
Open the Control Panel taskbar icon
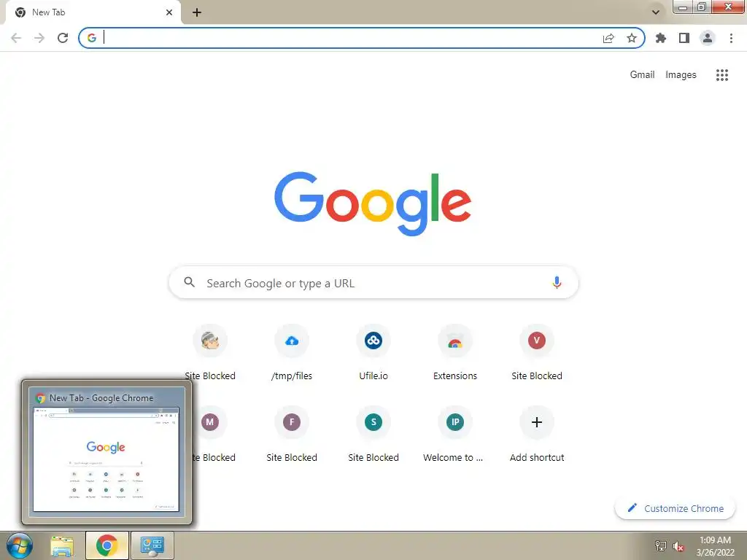(152, 545)
